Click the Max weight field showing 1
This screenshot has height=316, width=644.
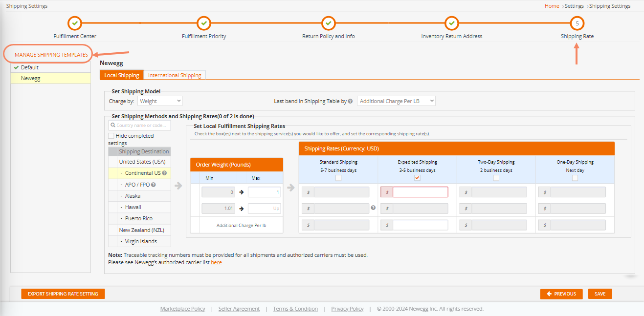(x=264, y=192)
